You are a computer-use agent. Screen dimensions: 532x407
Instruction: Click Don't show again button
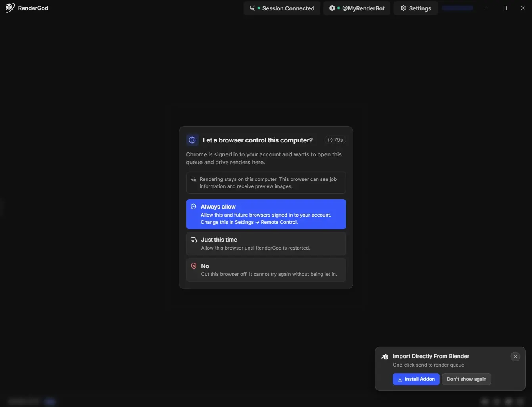[467, 379]
